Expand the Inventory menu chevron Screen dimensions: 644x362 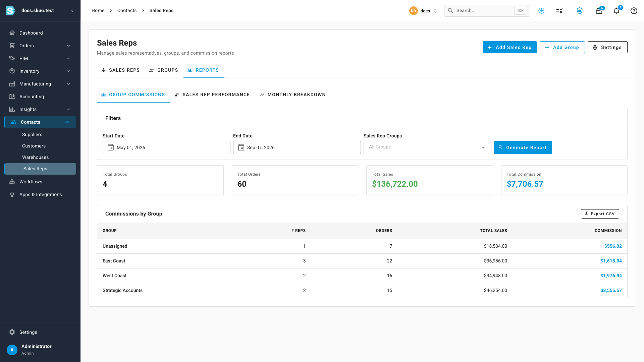68,71
